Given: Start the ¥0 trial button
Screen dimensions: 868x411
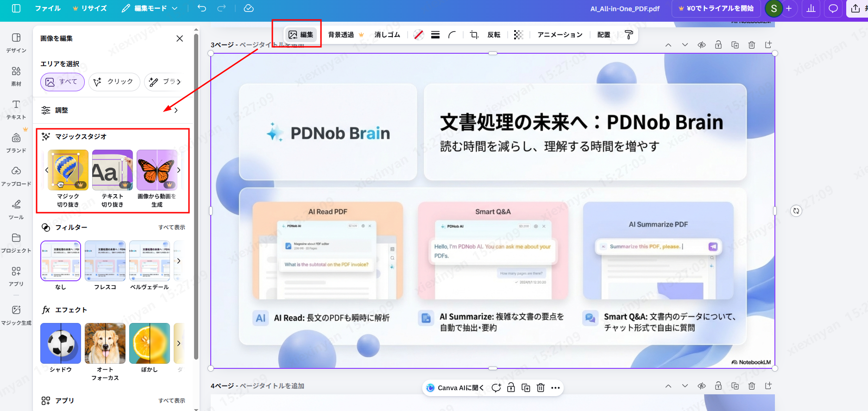Looking at the screenshot, I should tap(716, 8).
